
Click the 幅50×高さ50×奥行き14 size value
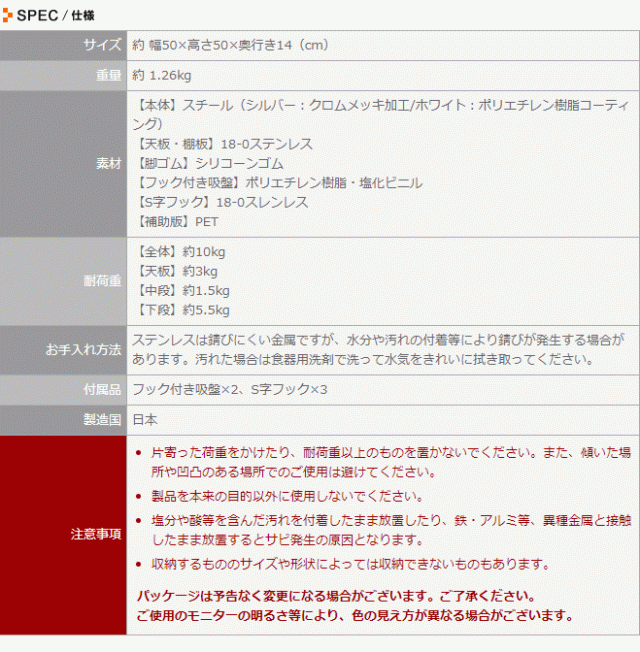pos(230,46)
